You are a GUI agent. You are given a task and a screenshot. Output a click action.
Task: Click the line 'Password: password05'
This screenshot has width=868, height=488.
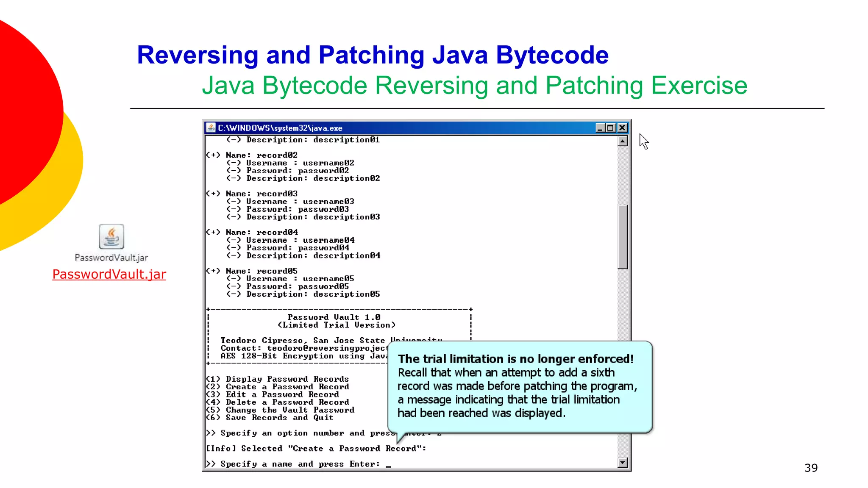click(287, 286)
